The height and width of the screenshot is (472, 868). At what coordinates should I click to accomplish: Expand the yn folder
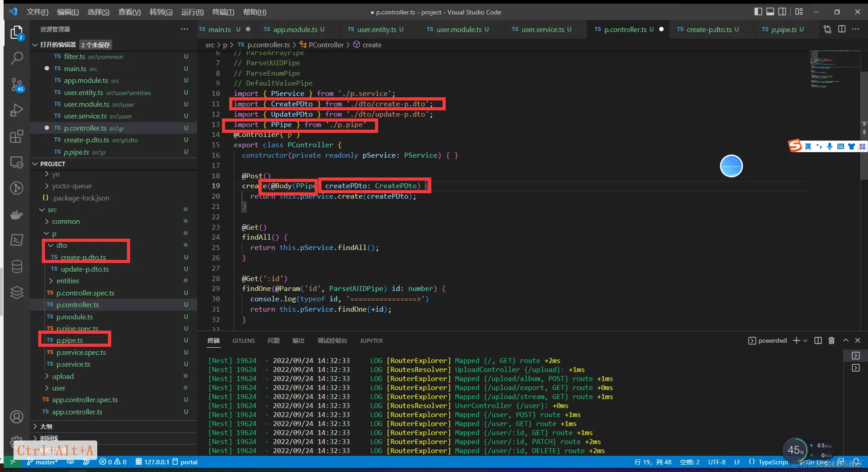click(47, 174)
